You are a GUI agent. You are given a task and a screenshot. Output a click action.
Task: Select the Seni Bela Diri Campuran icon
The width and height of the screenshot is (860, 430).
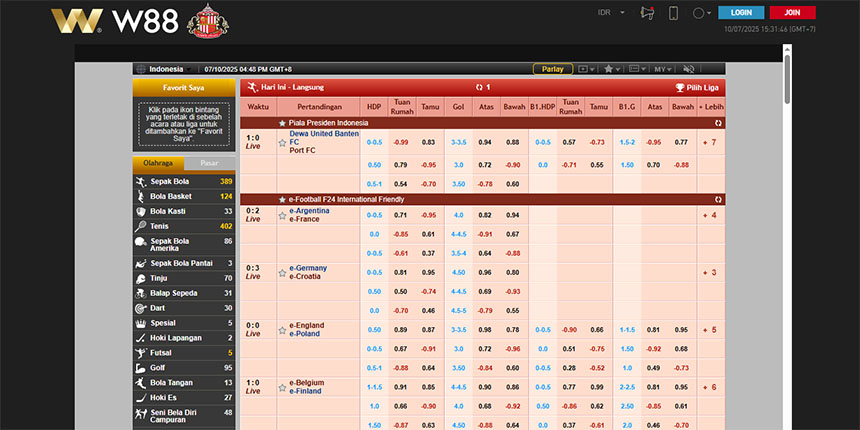tap(141, 414)
